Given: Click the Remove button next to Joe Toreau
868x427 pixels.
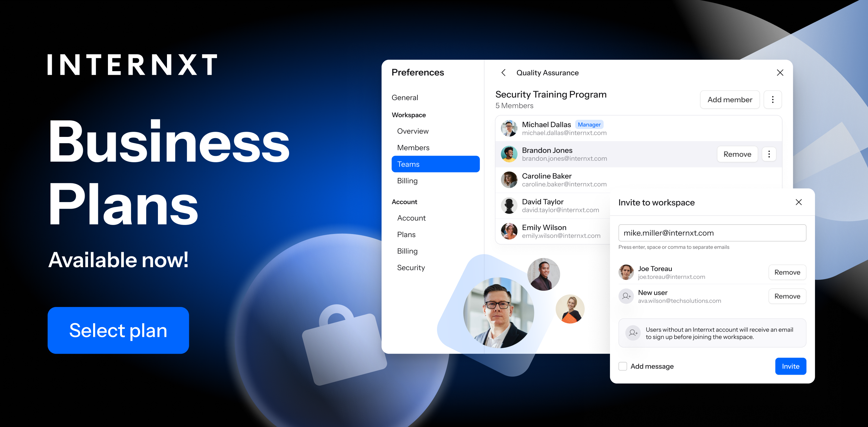Looking at the screenshot, I should [787, 271].
